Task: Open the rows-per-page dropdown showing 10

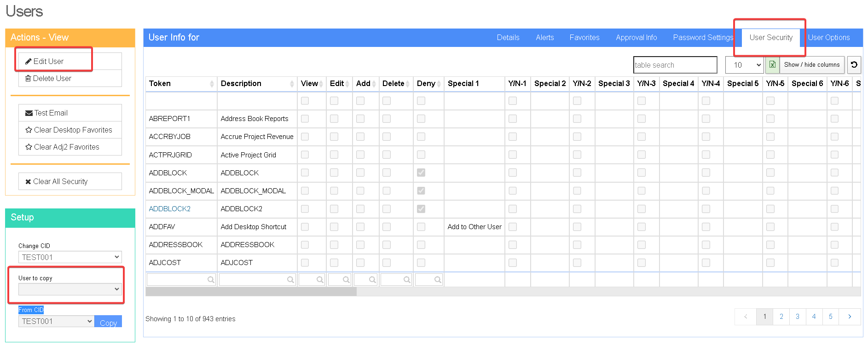Action: (x=745, y=65)
